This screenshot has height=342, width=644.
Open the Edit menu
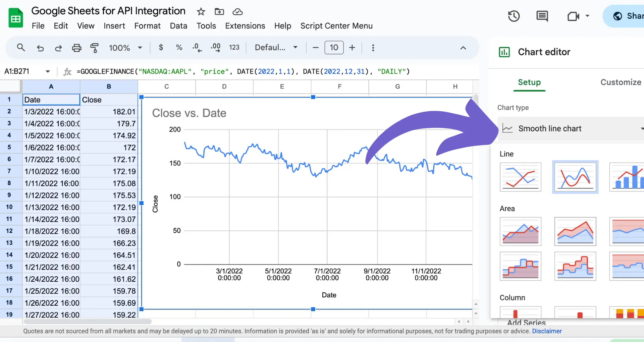[x=61, y=26]
